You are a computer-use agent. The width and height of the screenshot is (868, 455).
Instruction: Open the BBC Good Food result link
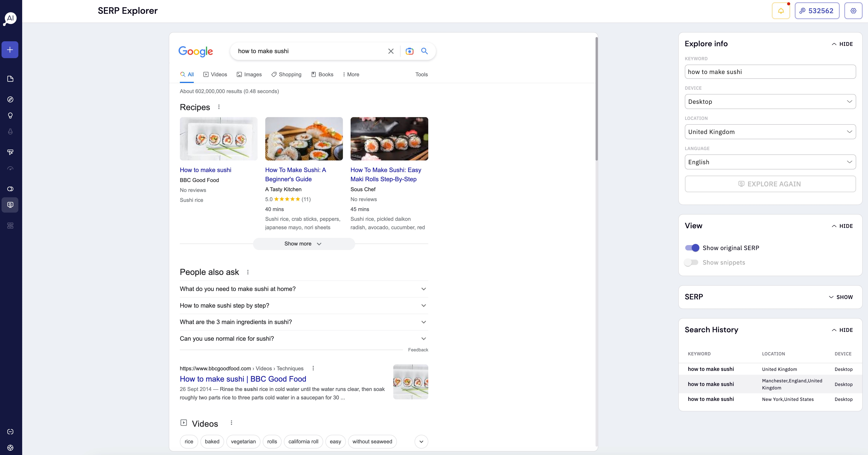pos(243,379)
